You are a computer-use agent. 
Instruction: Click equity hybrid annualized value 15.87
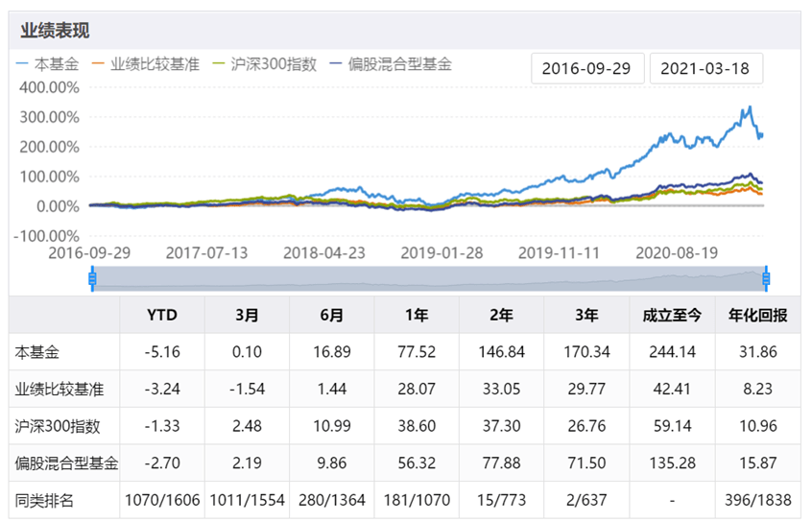point(758,463)
